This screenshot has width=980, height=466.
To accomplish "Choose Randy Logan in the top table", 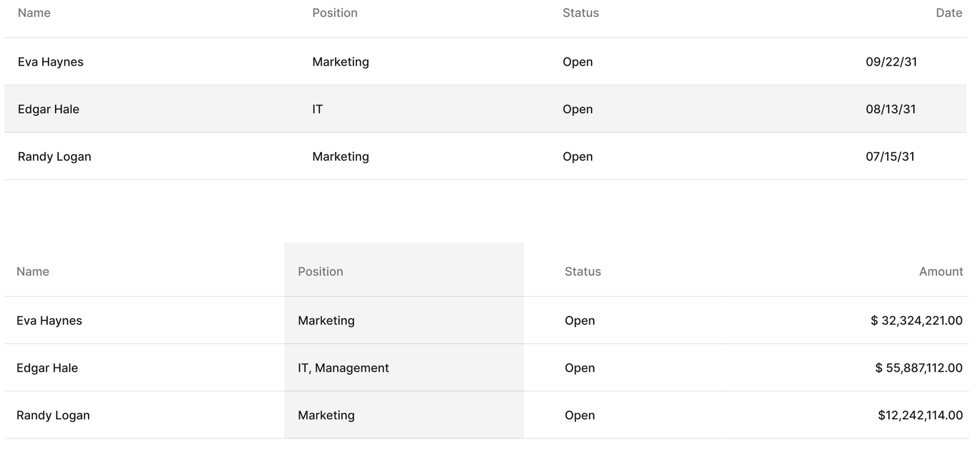I will tap(55, 157).
